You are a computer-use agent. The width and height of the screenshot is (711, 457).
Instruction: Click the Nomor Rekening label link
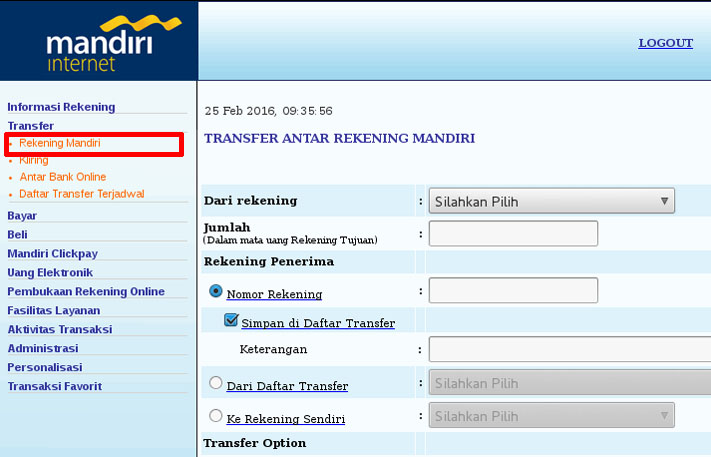coord(274,294)
